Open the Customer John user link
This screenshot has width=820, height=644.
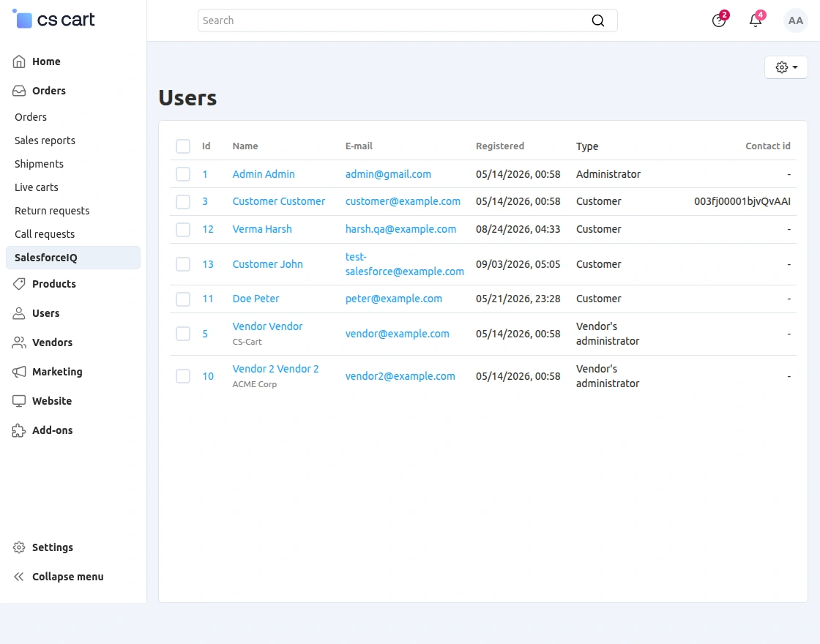click(x=268, y=264)
